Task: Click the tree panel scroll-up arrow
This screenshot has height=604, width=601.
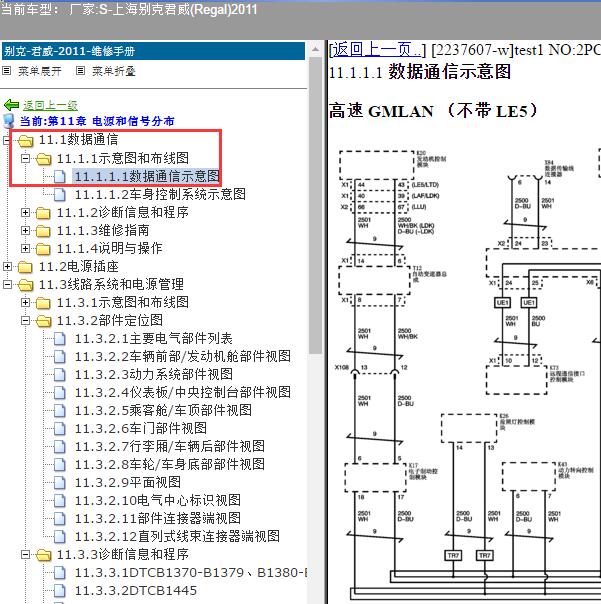Action: [316, 50]
